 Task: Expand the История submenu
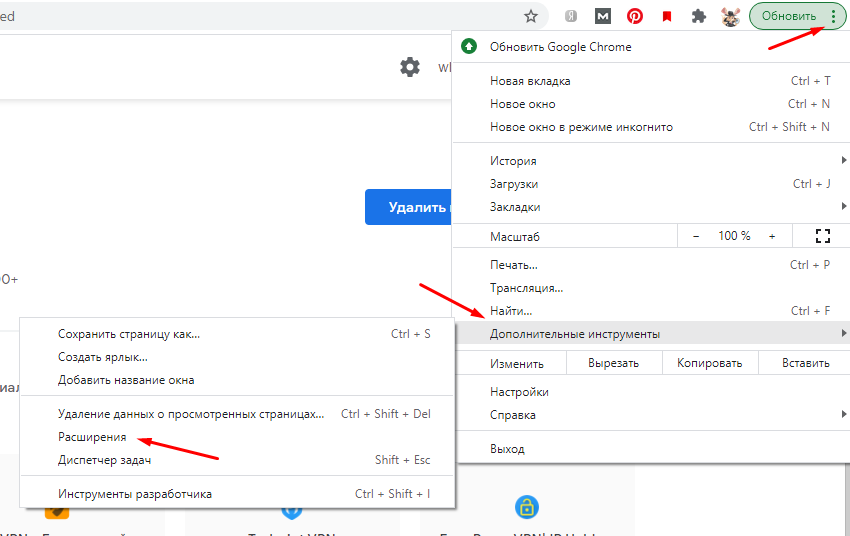651,160
